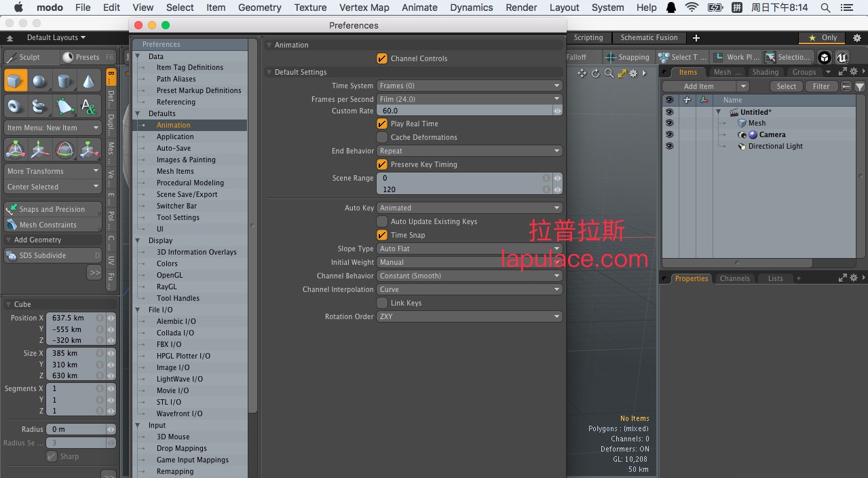Open the More Transforms dropdown
868x478 pixels.
[x=53, y=171]
